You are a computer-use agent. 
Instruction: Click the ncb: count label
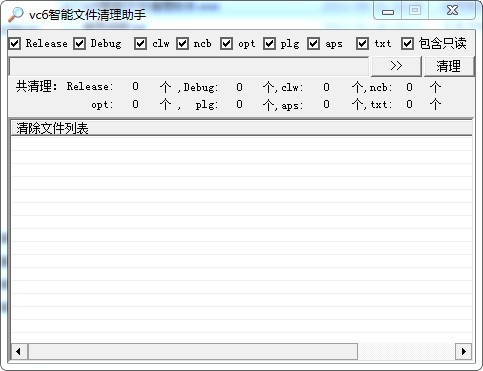[x=381, y=88]
